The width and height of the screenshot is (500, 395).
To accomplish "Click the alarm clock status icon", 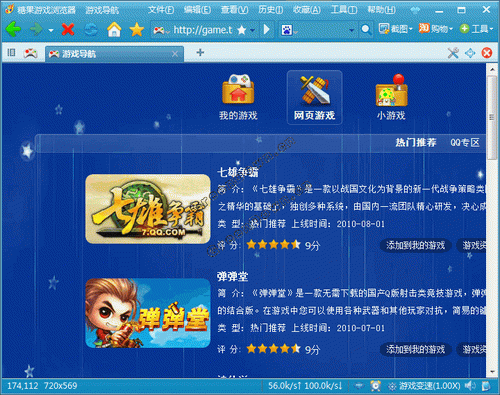I will click(x=375, y=386).
